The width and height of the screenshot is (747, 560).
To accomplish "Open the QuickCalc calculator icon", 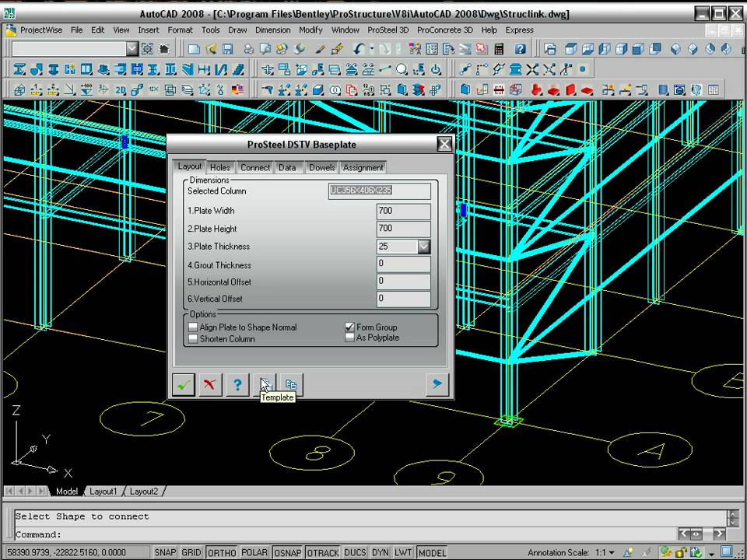I will tap(499, 48).
